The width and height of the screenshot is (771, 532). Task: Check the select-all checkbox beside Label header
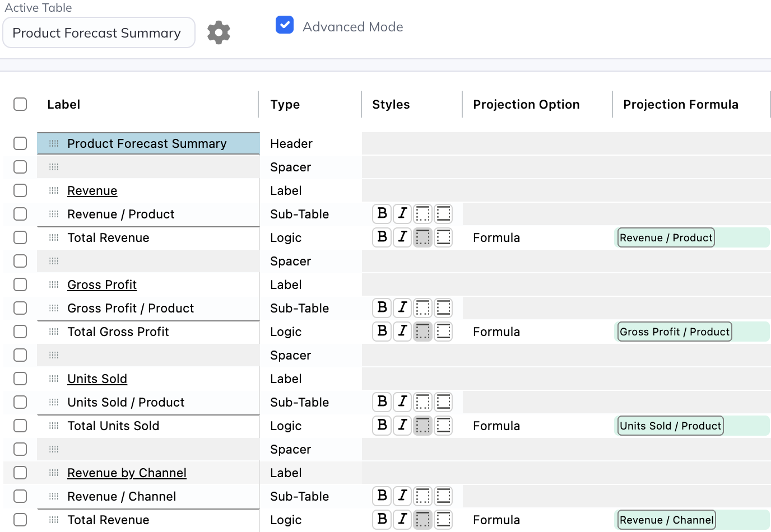click(20, 105)
